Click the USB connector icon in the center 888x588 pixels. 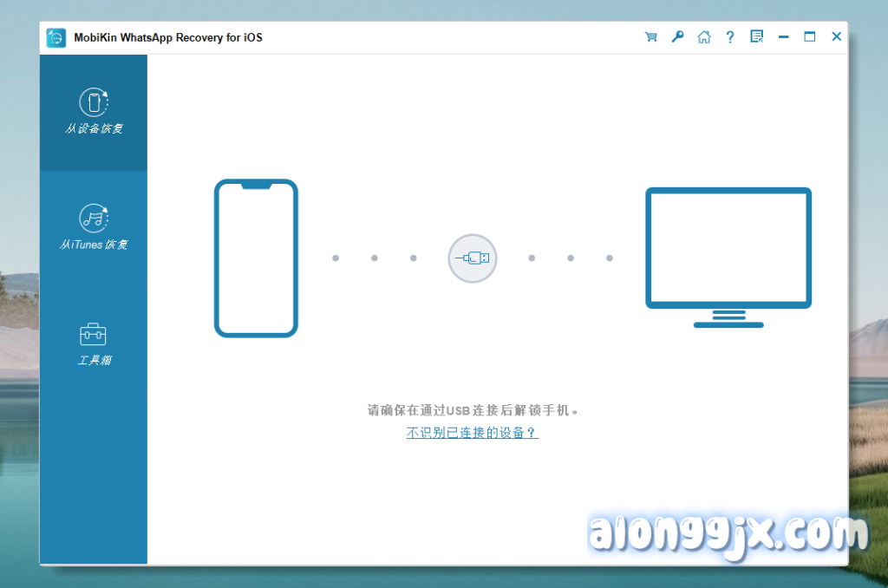pos(473,258)
